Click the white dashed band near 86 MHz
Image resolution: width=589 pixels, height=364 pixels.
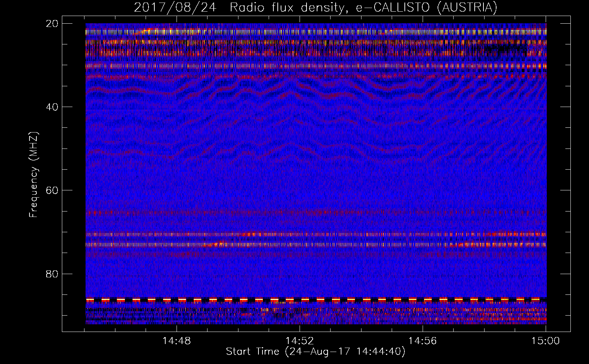[316, 300]
